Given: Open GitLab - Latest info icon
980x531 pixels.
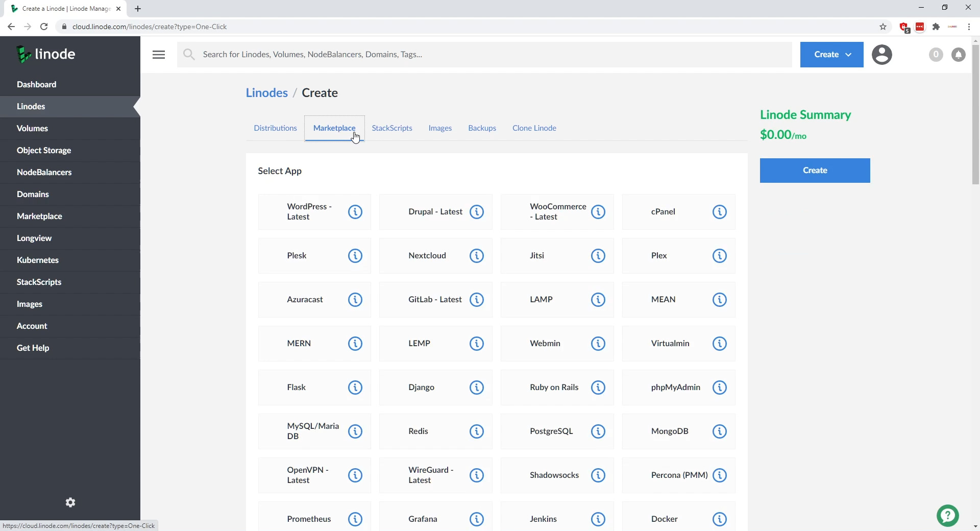Looking at the screenshot, I should click(477, 300).
